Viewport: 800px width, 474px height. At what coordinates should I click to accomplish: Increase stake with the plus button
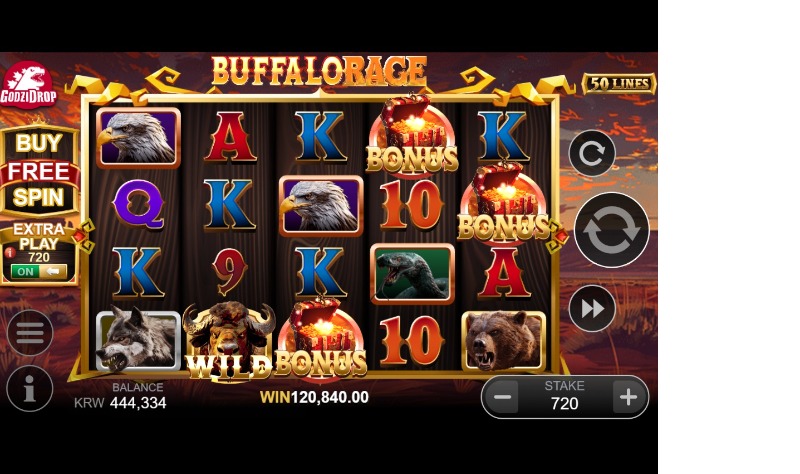pos(628,397)
